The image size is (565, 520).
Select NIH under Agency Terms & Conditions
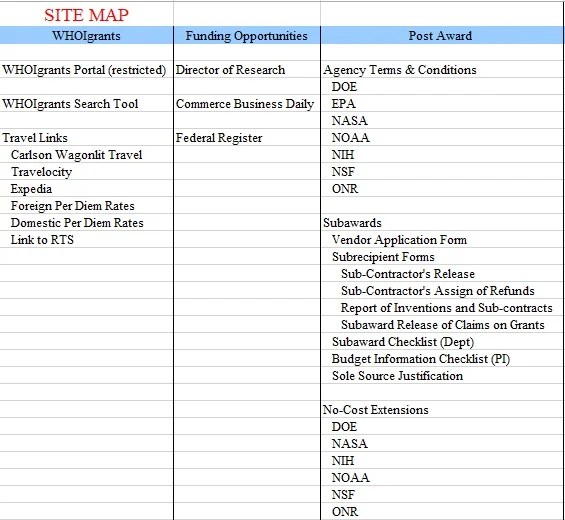pyautogui.click(x=343, y=155)
